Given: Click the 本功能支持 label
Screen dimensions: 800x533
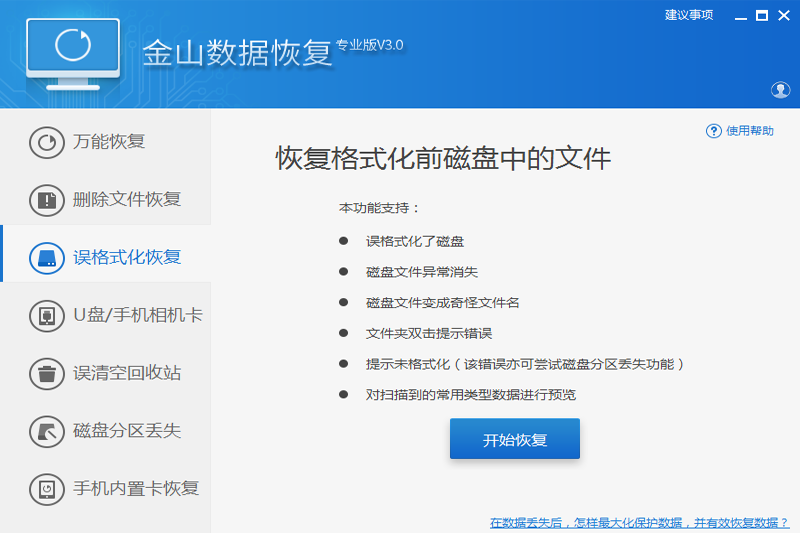Looking at the screenshot, I should 379,208.
